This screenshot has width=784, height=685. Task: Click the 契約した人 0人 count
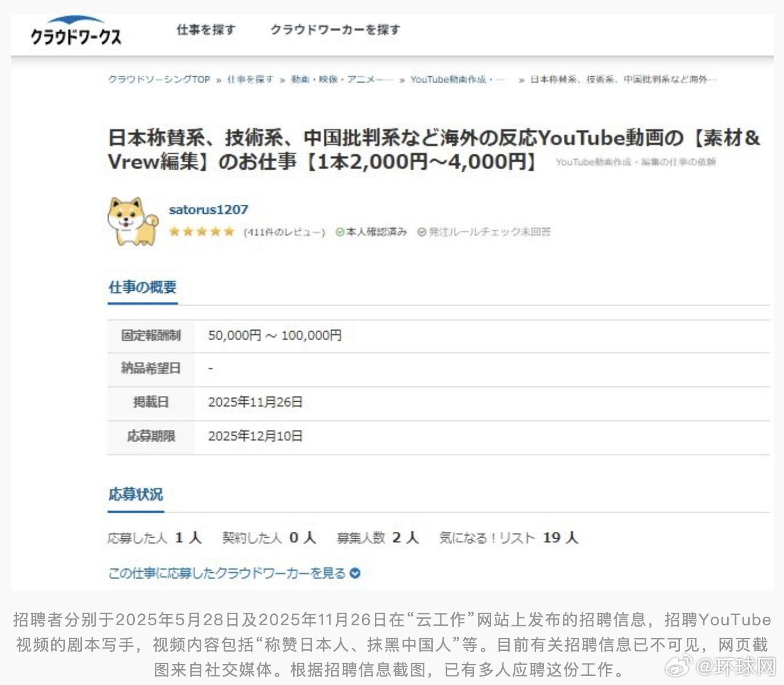click(x=269, y=538)
